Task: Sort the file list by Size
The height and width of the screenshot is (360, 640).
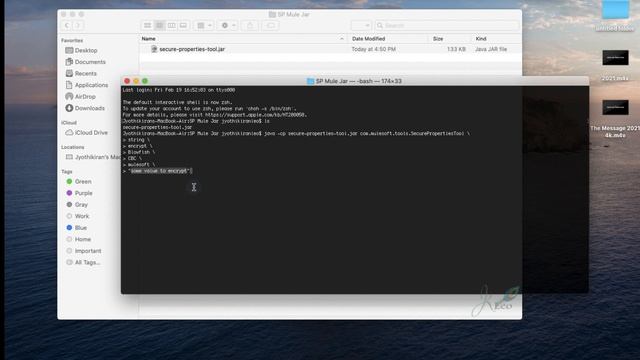Action: tap(438, 39)
